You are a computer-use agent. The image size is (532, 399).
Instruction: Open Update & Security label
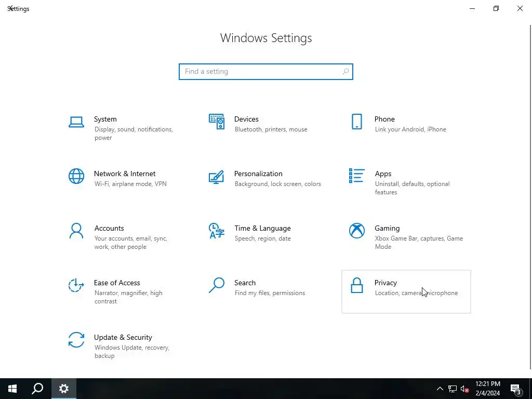(123, 337)
